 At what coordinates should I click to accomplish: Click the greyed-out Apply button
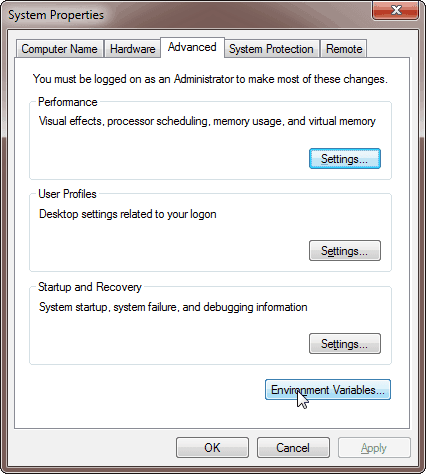[374, 448]
